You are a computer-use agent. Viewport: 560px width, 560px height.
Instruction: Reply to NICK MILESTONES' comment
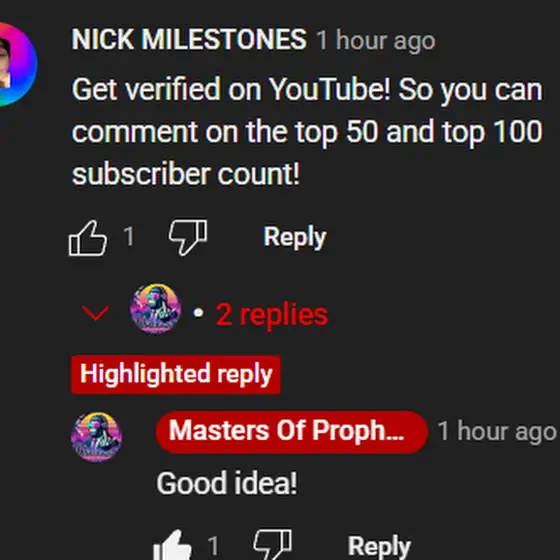coord(295,237)
